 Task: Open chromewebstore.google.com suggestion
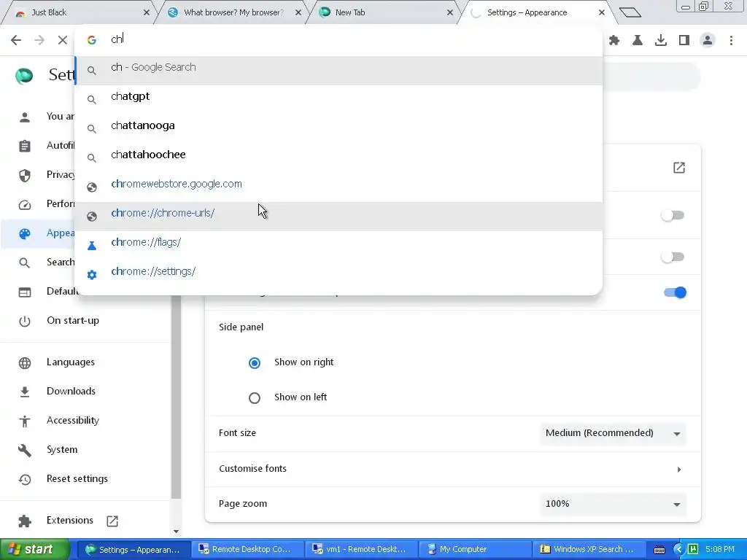pyautogui.click(x=338, y=187)
